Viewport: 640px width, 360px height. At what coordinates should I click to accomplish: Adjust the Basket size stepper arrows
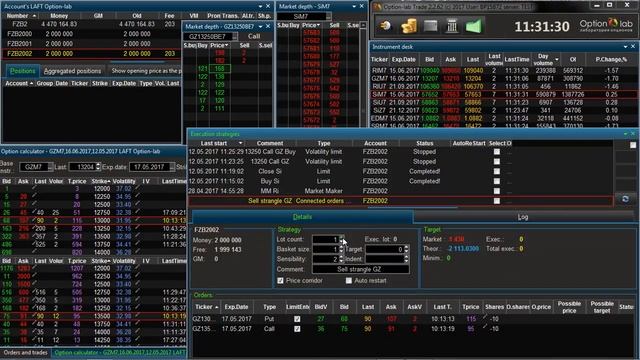(342, 249)
